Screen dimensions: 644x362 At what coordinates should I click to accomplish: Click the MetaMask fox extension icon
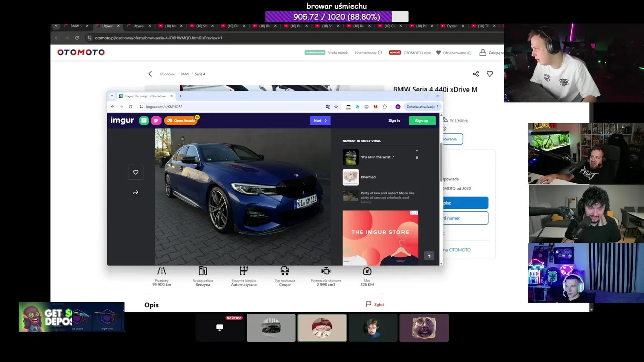click(x=375, y=107)
